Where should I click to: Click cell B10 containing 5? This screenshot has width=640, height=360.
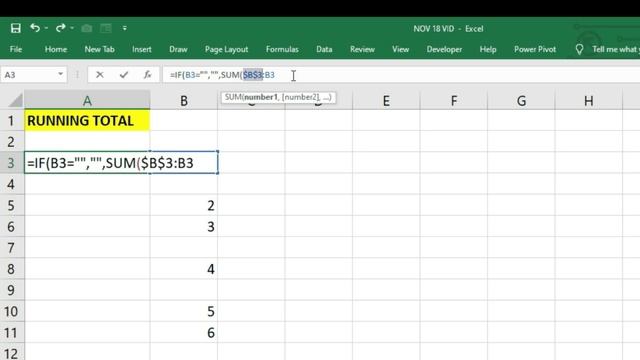pos(184,311)
